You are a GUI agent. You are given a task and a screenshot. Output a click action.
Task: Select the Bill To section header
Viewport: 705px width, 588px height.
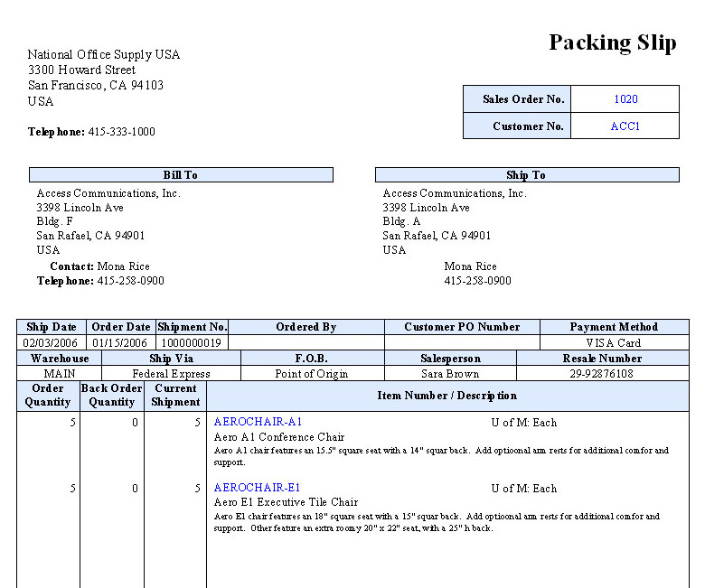coord(181,175)
